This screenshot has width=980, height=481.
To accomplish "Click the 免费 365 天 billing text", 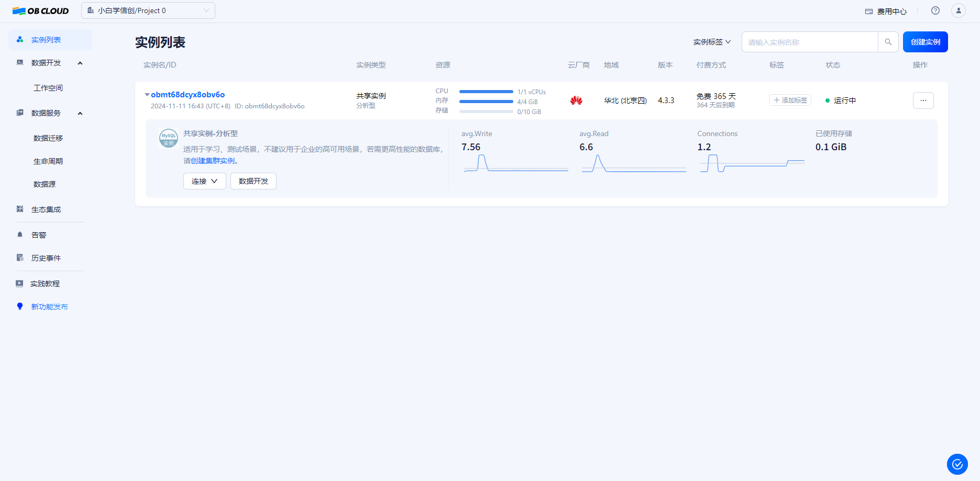I will [716, 96].
